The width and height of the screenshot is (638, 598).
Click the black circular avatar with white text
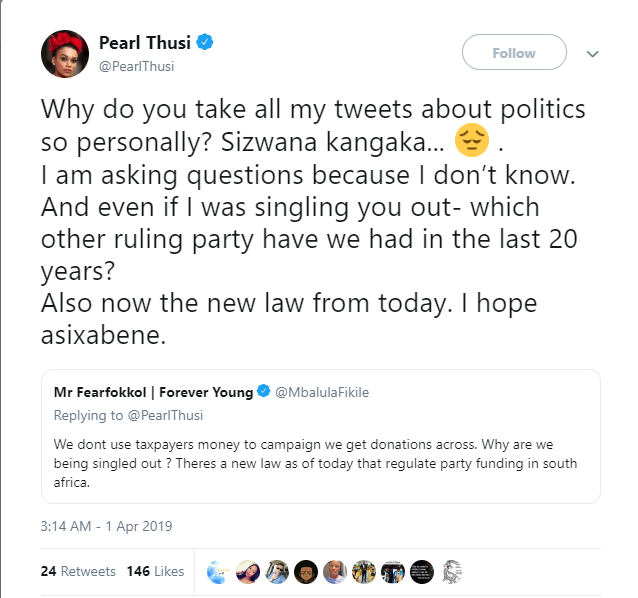[x=423, y=571]
